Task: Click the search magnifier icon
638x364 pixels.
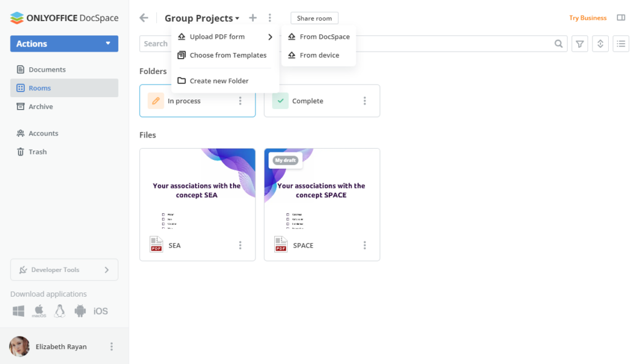Action: coord(559,44)
